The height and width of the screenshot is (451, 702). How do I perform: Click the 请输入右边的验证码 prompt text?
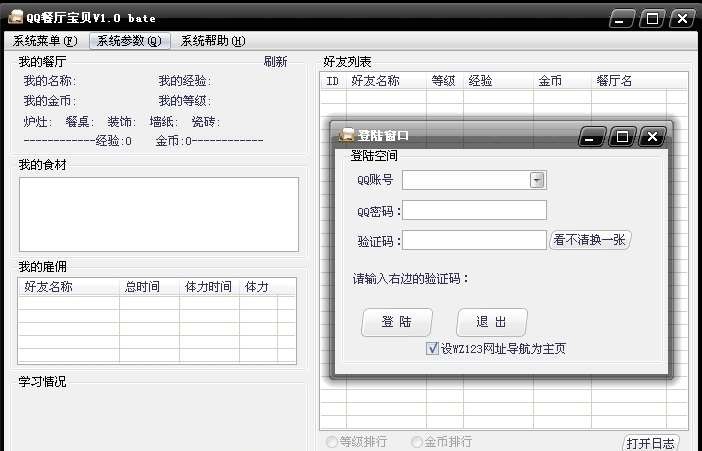point(411,279)
